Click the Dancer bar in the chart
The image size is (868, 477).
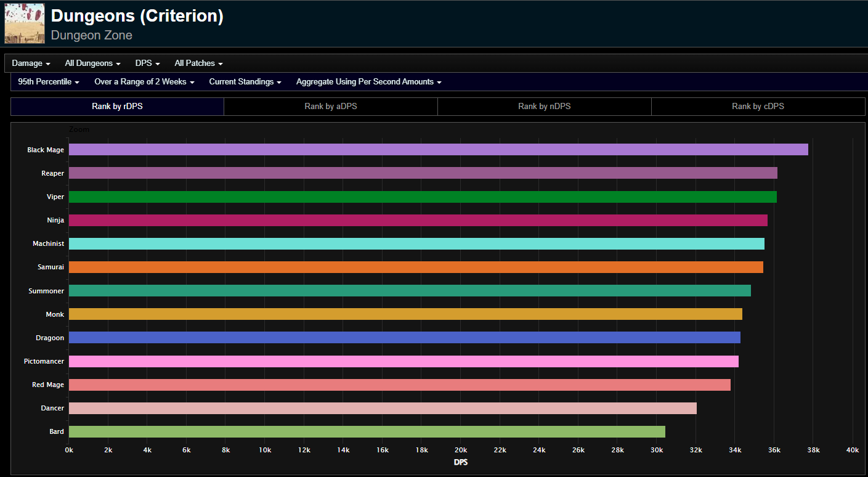point(383,408)
